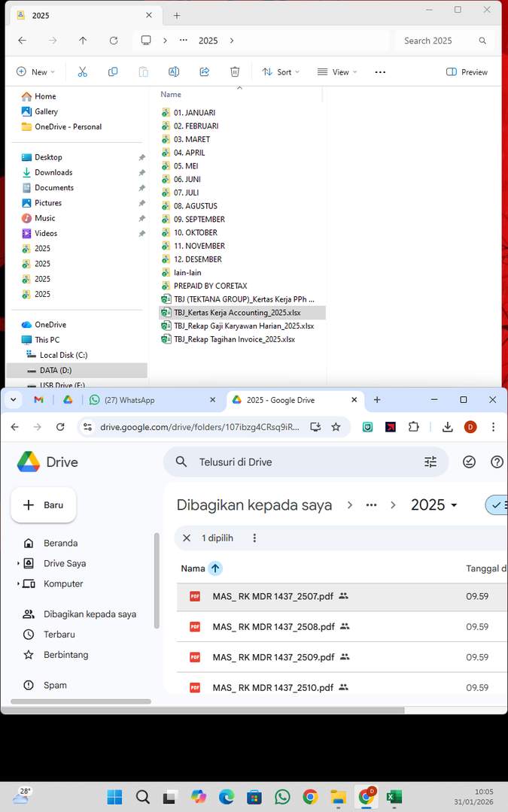Clear selection with X beside 1 dipilih
508x812 pixels.
(187, 538)
